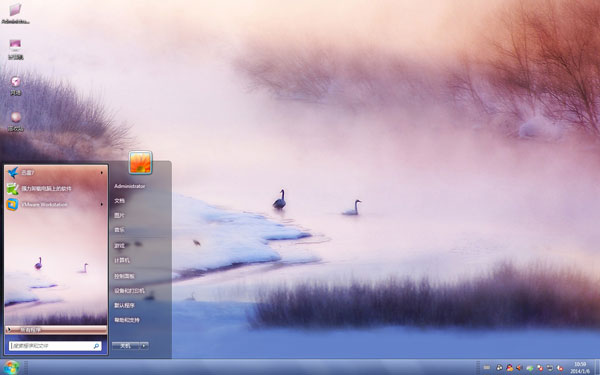Open the Computer (计算机) desktop icon
The height and width of the screenshot is (375, 600).
tap(15, 49)
